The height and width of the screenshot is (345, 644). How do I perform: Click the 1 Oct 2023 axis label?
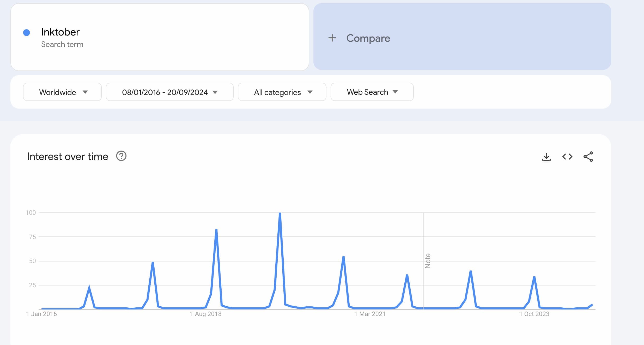point(534,314)
